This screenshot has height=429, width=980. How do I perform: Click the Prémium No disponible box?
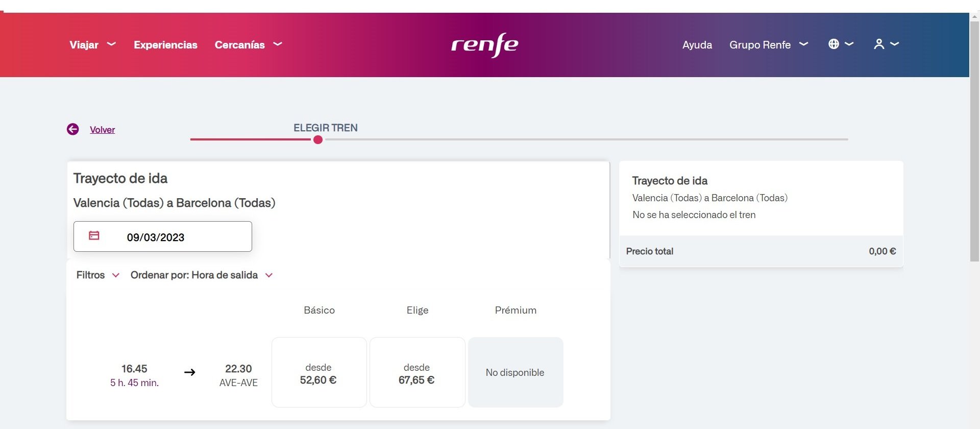(x=515, y=372)
